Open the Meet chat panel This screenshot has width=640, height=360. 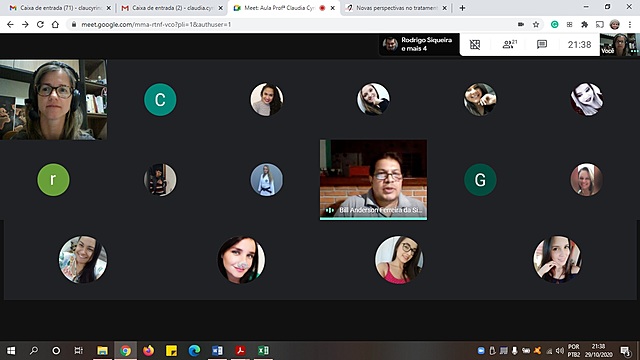pyautogui.click(x=542, y=44)
